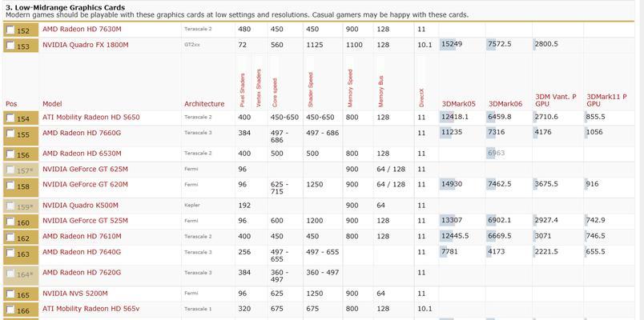Sort by the Architecture column header

click(204, 104)
